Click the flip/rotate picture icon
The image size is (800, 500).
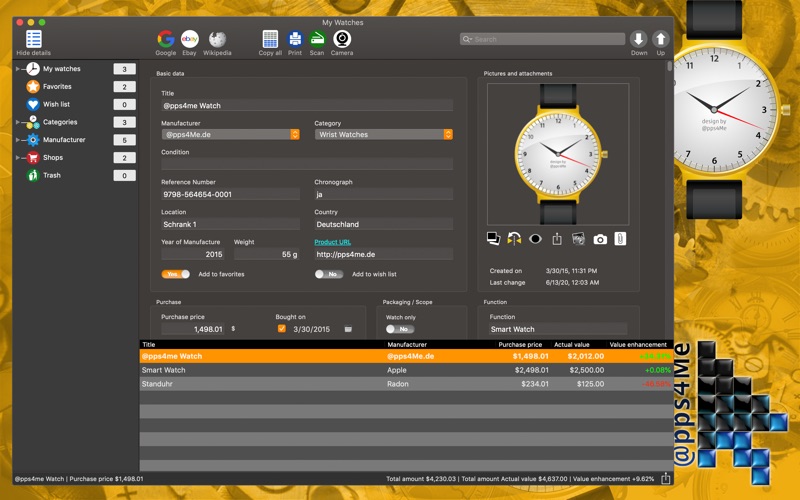514,239
